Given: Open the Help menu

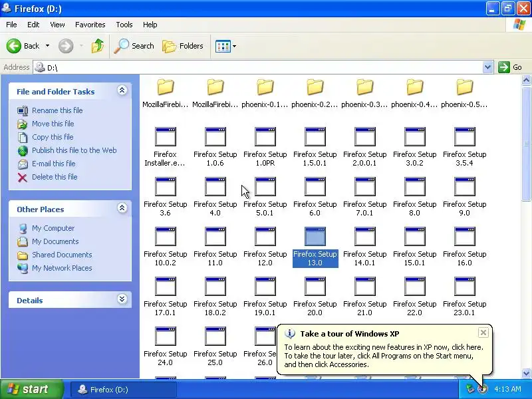Looking at the screenshot, I should 150,25.
